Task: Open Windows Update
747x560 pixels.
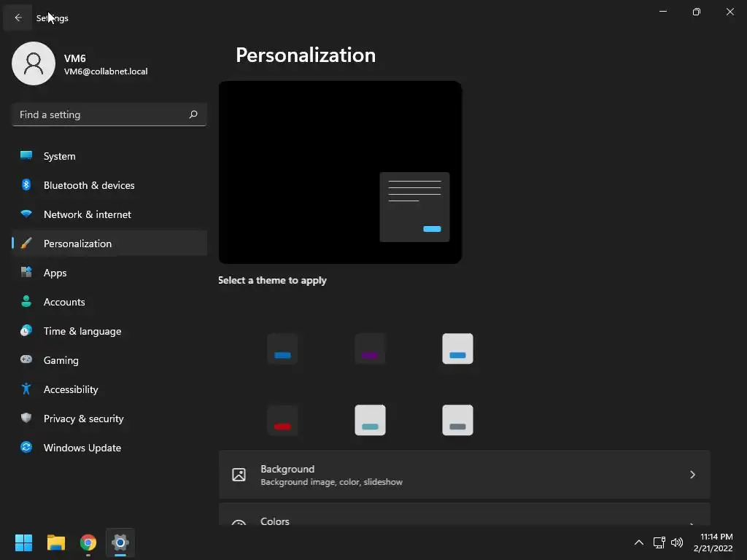Action: click(109, 448)
